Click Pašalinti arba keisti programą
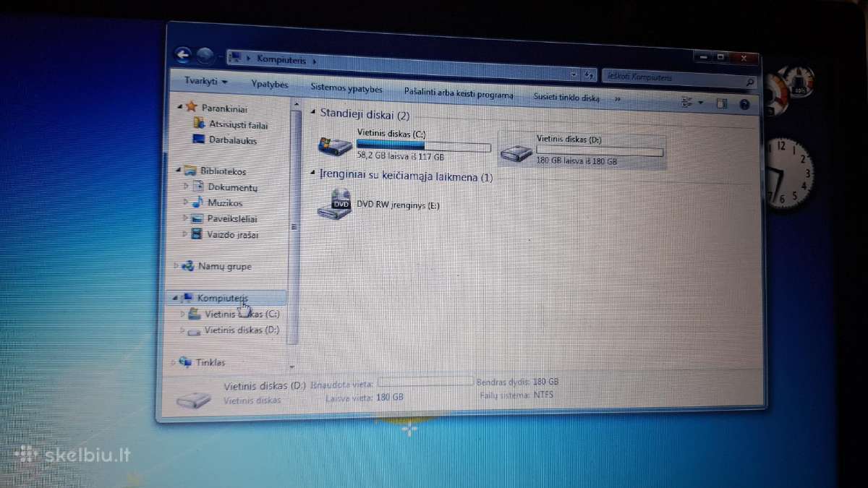868x488 pixels. pos(459,94)
